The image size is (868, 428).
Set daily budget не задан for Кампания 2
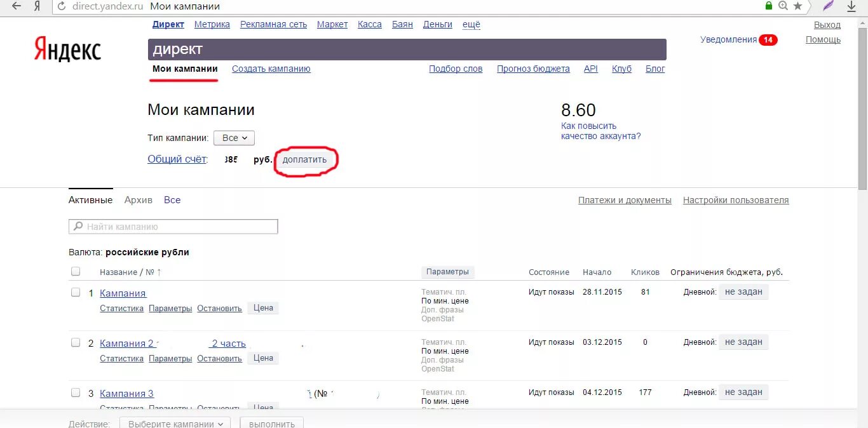tap(743, 342)
